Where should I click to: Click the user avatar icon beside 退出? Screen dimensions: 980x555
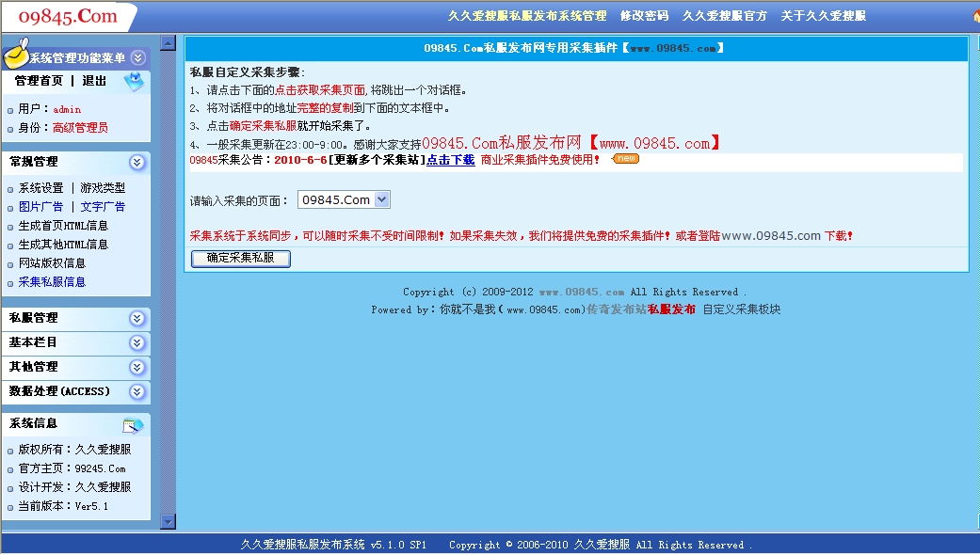point(135,82)
